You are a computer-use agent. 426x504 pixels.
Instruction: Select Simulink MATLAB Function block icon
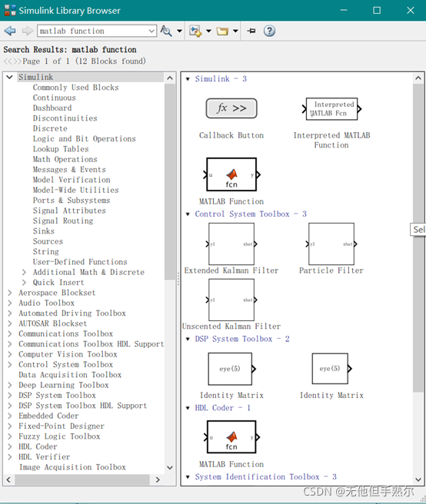coord(231,174)
